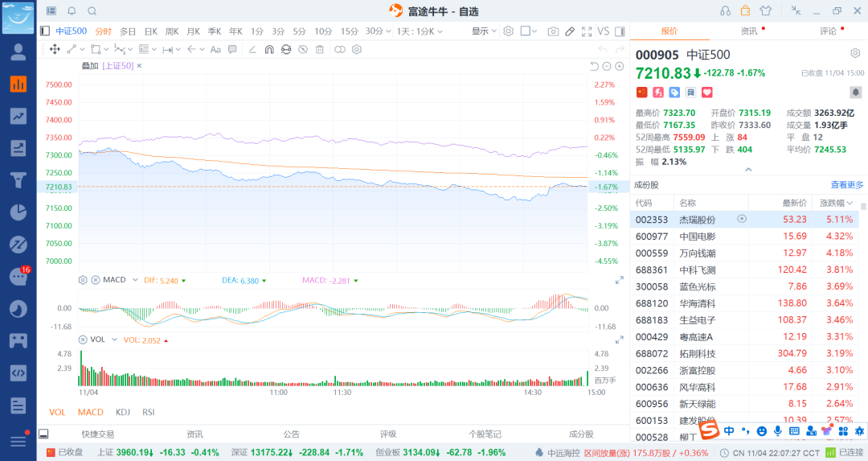Expand MACD indicator dropdown arrow
This screenshot has height=461, width=868.
[x=134, y=280]
